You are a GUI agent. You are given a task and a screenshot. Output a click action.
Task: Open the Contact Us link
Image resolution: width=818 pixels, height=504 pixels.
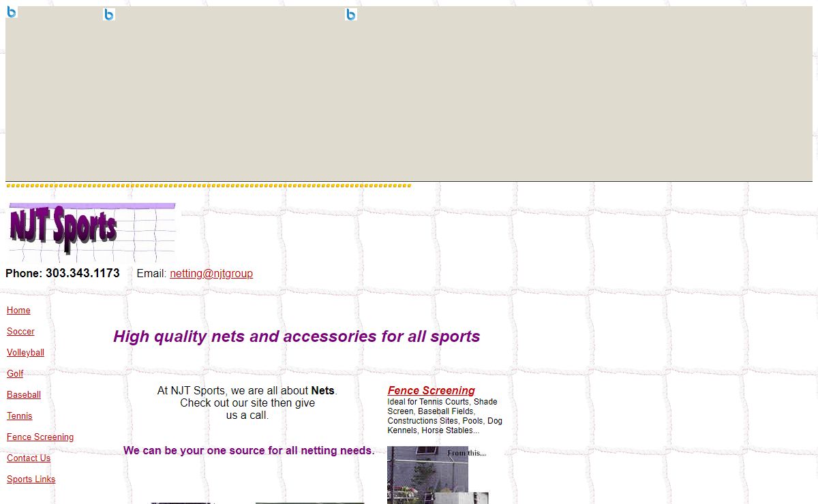click(x=29, y=458)
